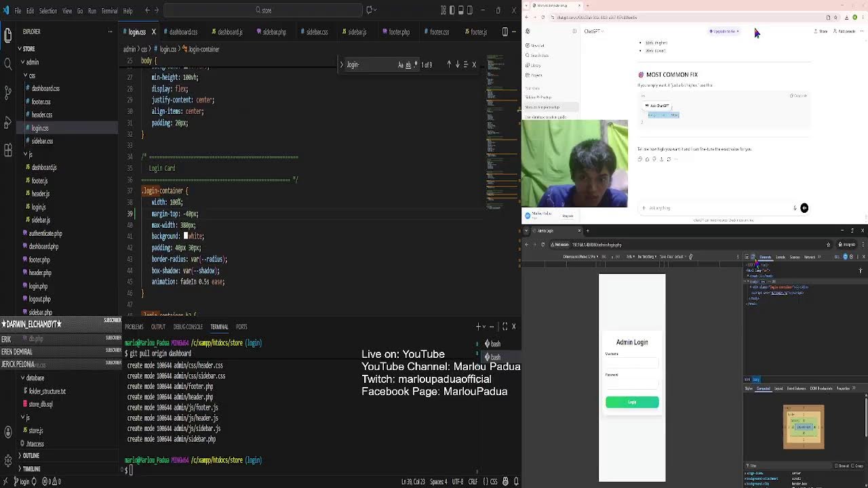Go to next find match arrow
Image resolution: width=868 pixels, height=488 pixels.
point(457,64)
